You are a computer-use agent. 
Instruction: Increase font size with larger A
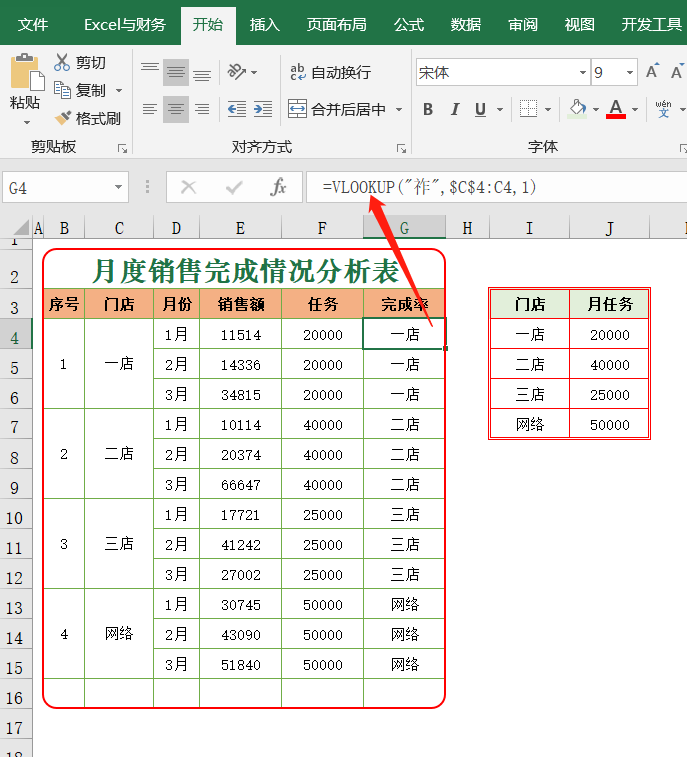pyautogui.click(x=652, y=72)
